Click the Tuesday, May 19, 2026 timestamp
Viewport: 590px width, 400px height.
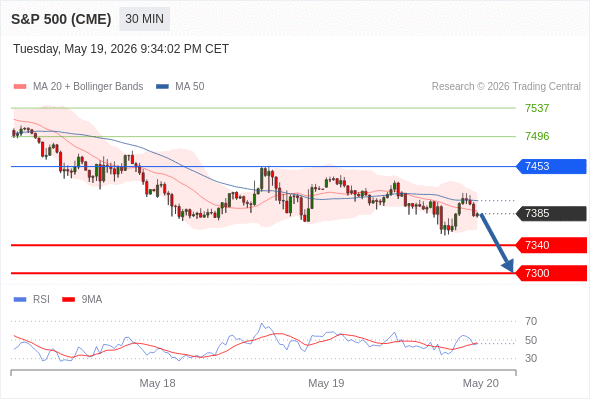coord(121,49)
